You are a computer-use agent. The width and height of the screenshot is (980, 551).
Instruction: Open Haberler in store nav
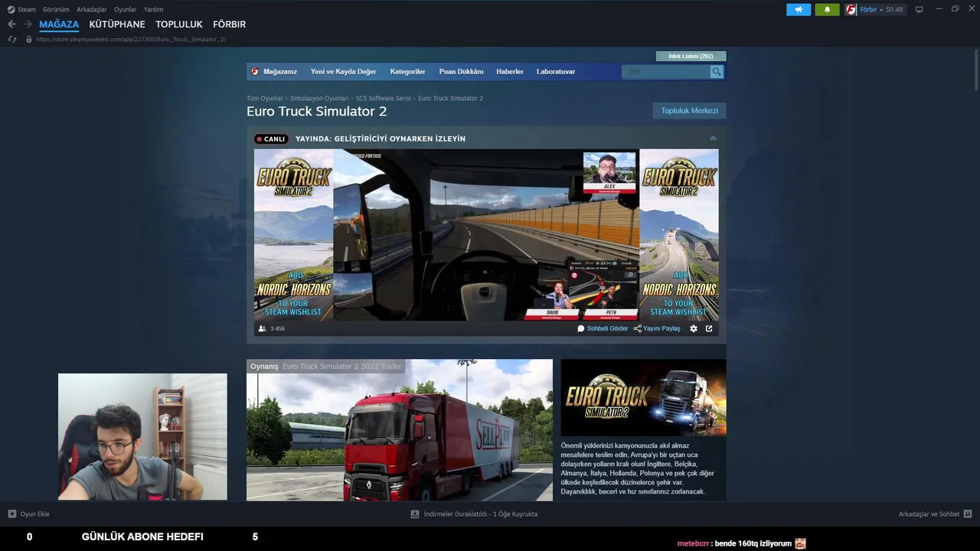pyautogui.click(x=510, y=71)
